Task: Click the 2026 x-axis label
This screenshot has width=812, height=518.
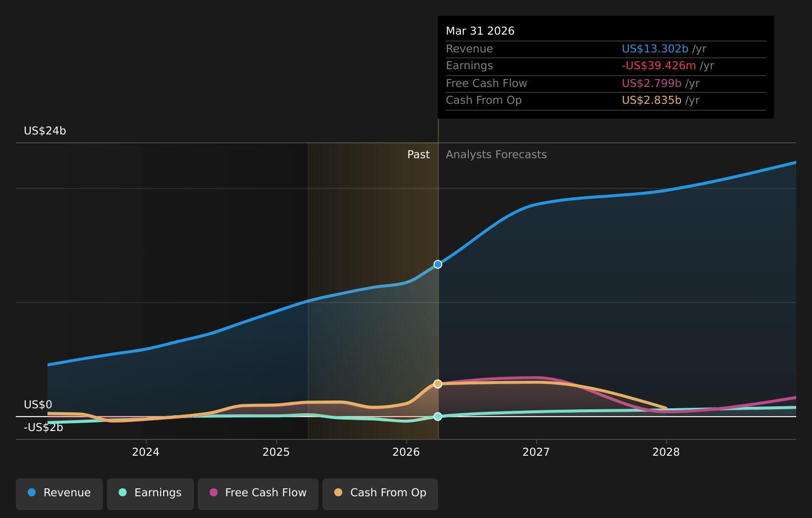Action: (x=406, y=452)
